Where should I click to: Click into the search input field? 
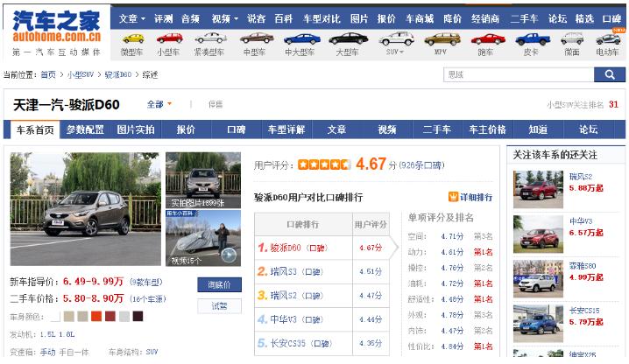517,75
